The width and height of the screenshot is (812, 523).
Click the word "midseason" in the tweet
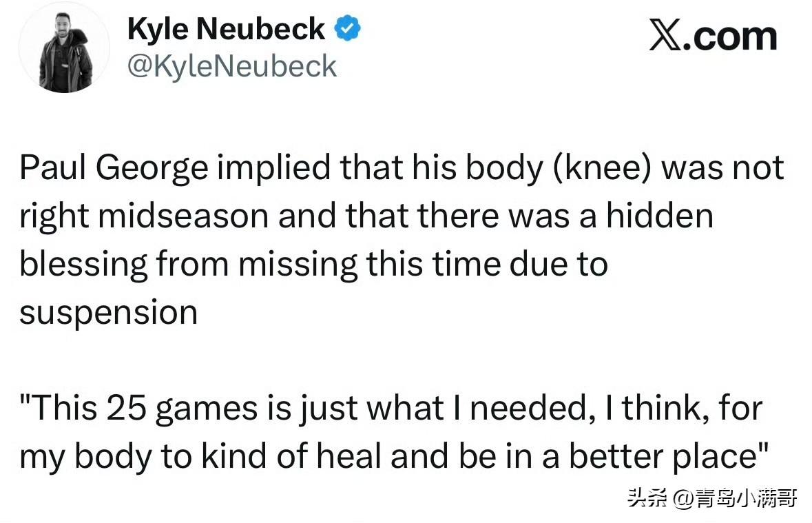[x=183, y=216]
